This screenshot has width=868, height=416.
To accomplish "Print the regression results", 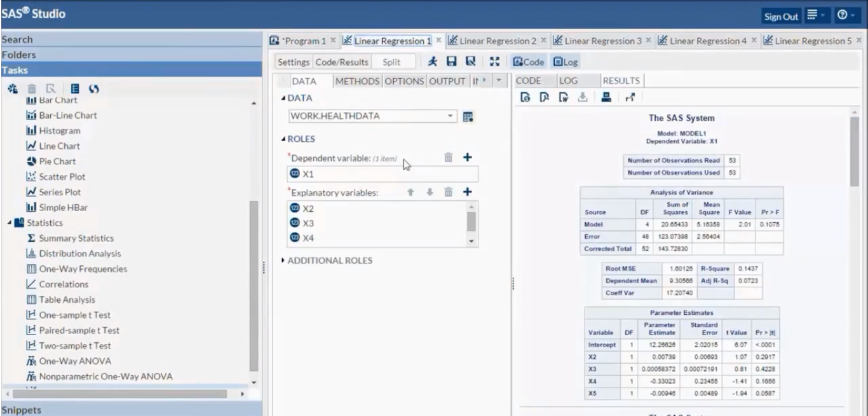I will point(606,97).
